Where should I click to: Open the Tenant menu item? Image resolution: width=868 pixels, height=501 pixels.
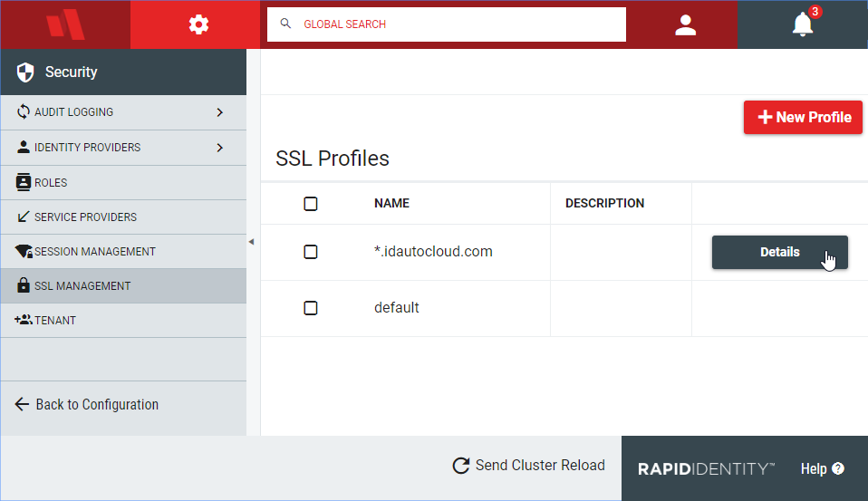[x=123, y=321]
